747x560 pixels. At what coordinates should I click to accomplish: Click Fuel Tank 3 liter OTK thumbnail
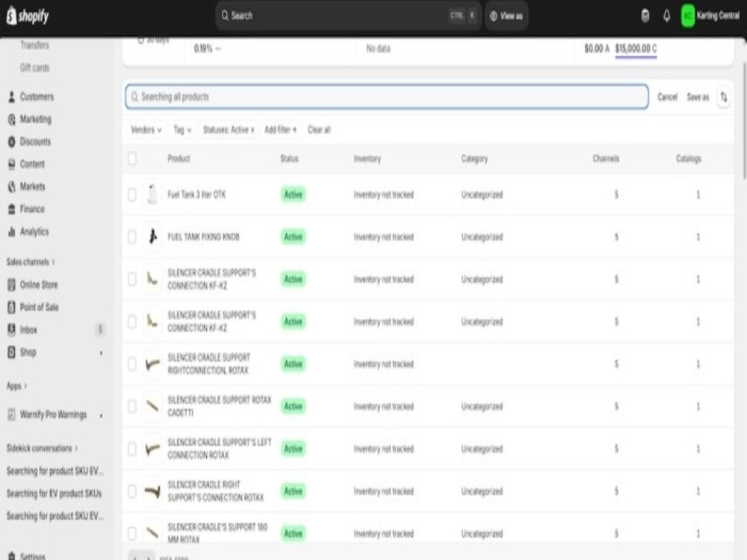click(x=152, y=194)
